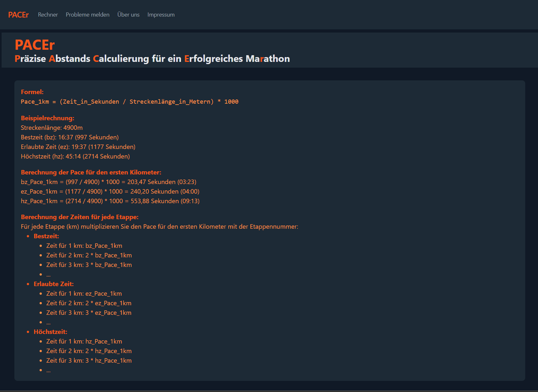Image resolution: width=538 pixels, height=392 pixels.
Task: Click Berechnung der Zeiten für jede Etappe heading
Action: tap(80, 217)
